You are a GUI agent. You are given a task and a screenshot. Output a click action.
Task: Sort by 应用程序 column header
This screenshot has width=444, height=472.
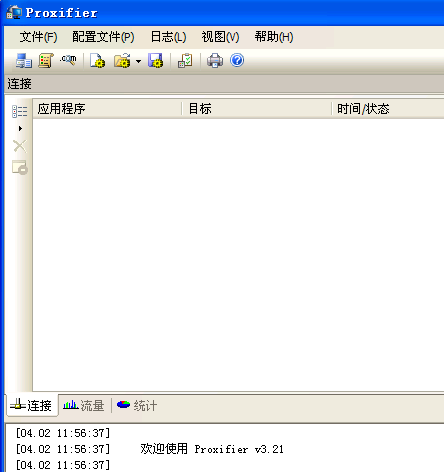point(107,109)
